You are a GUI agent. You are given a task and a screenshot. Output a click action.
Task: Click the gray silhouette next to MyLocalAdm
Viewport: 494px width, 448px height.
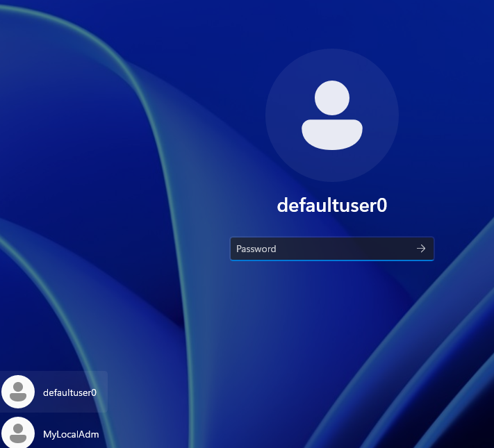pos(18,434)
